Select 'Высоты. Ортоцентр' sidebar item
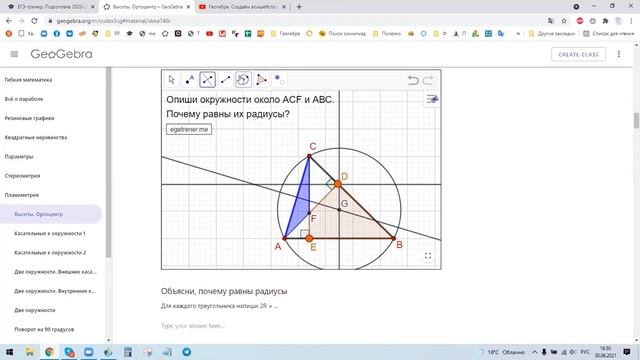640x360 pixels. (51, 214)
